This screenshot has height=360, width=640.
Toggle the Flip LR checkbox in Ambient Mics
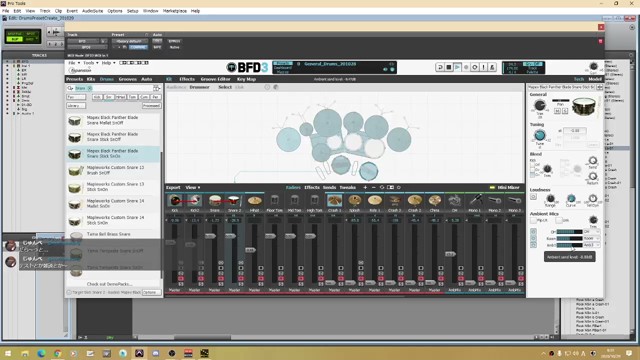533,220
